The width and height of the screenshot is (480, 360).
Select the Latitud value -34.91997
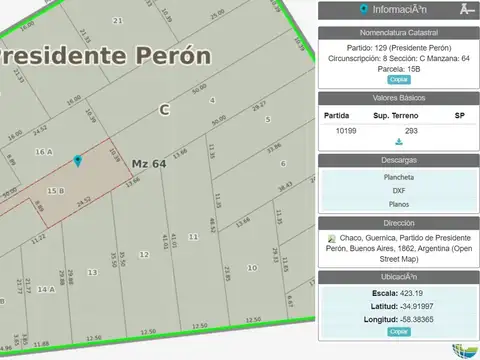(416, 306)
